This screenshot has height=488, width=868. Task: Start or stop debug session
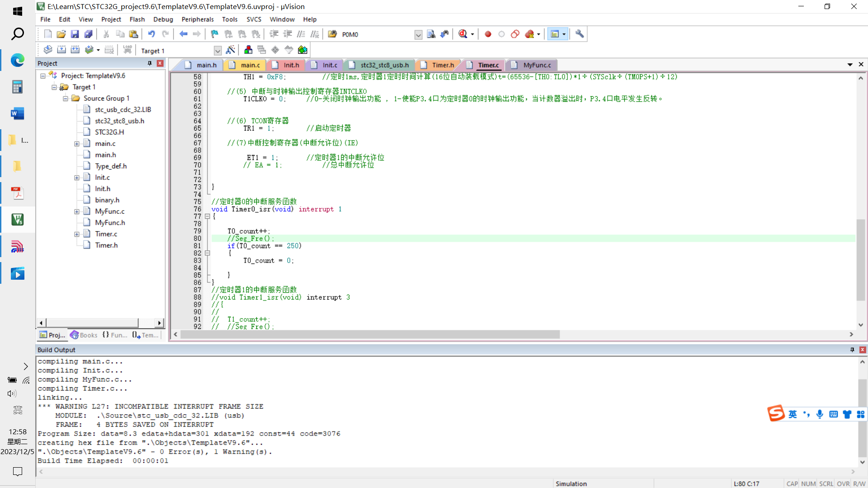point(462,34)
